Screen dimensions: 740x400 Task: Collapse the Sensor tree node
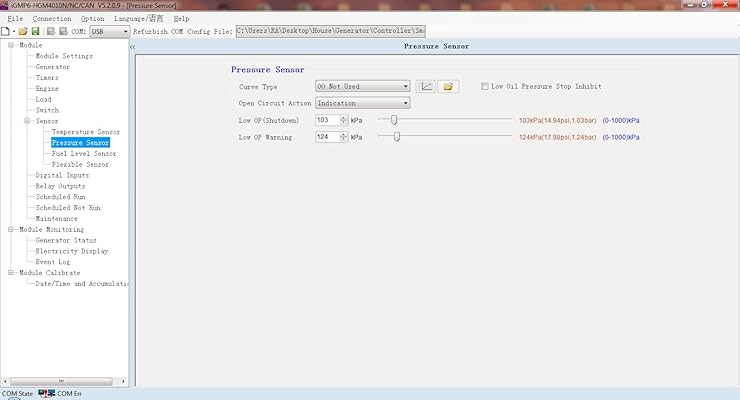click(x=27, y=121)
